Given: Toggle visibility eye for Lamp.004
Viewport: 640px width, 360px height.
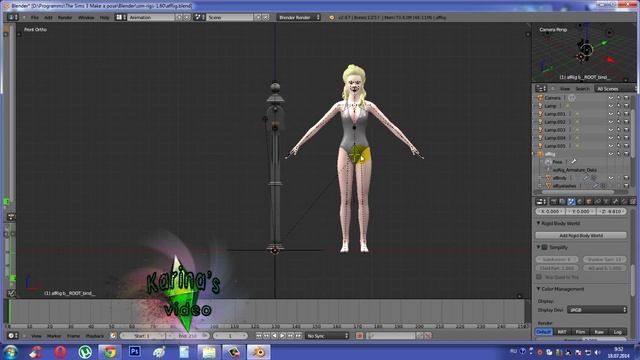Looking at the screenshot, I should point(611,138).
